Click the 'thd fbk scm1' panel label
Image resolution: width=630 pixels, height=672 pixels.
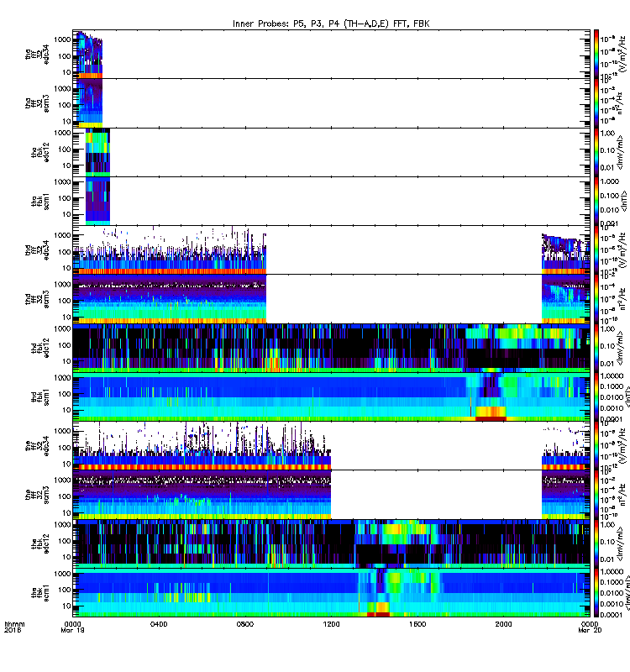click(x=40, y=396)
